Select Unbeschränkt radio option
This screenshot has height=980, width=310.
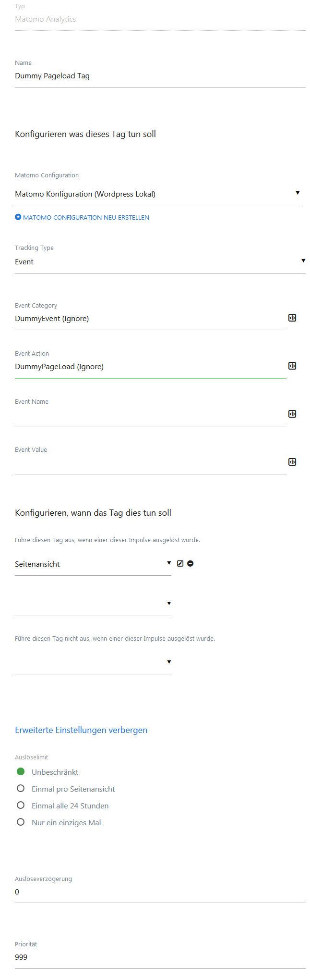pos(21,771)
